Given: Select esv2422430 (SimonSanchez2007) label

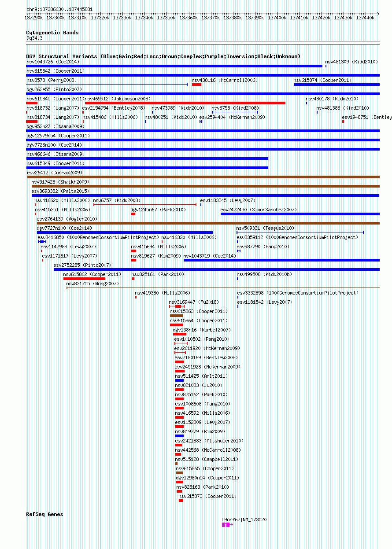Looking at the screenshot, I should [259, 210].
